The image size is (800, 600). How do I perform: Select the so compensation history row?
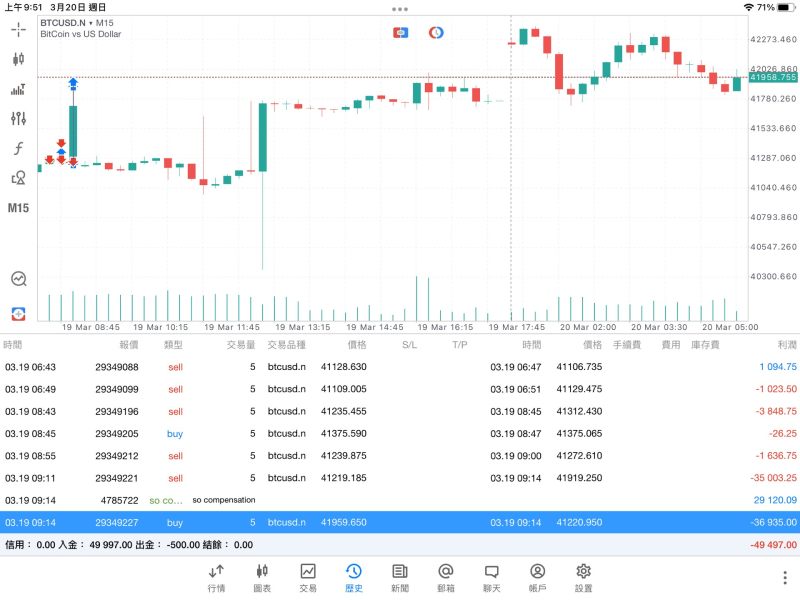click(400, 501)
